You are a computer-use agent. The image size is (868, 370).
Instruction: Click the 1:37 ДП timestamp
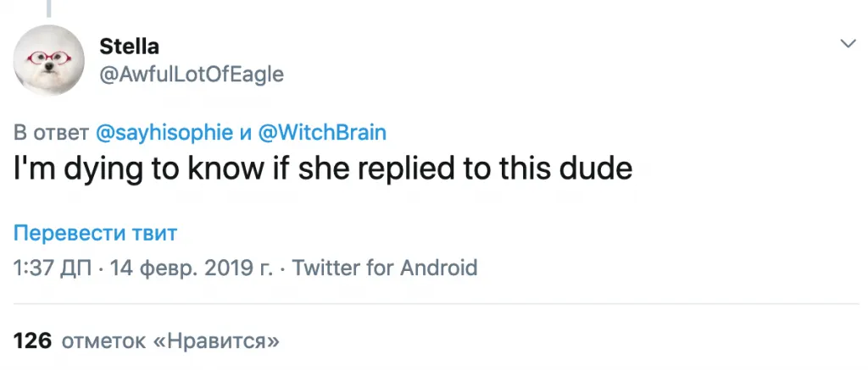pos(53,268)
